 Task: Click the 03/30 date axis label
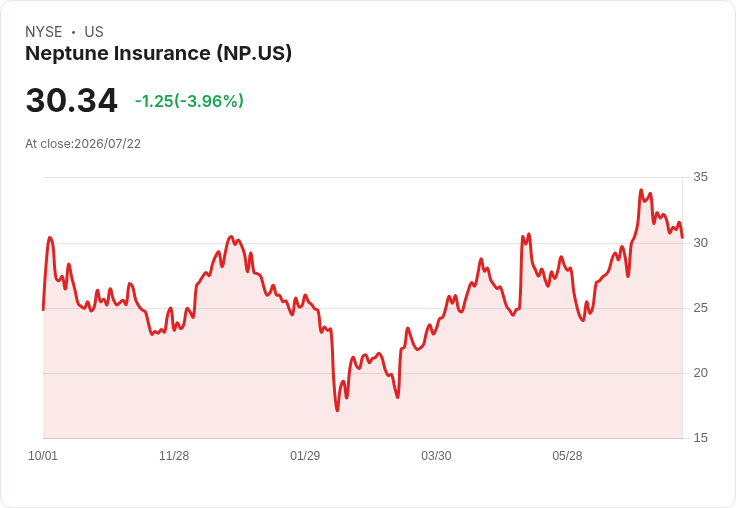tap(436, 455)
